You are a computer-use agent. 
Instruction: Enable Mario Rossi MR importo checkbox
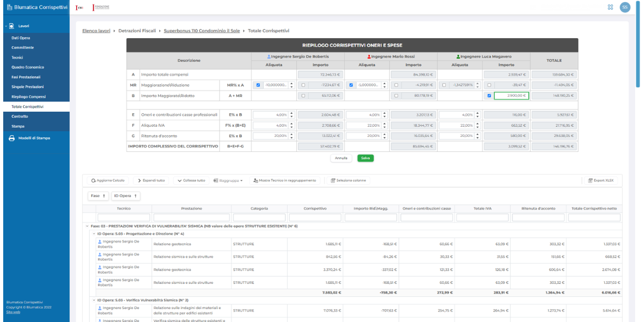click(396, 85)
